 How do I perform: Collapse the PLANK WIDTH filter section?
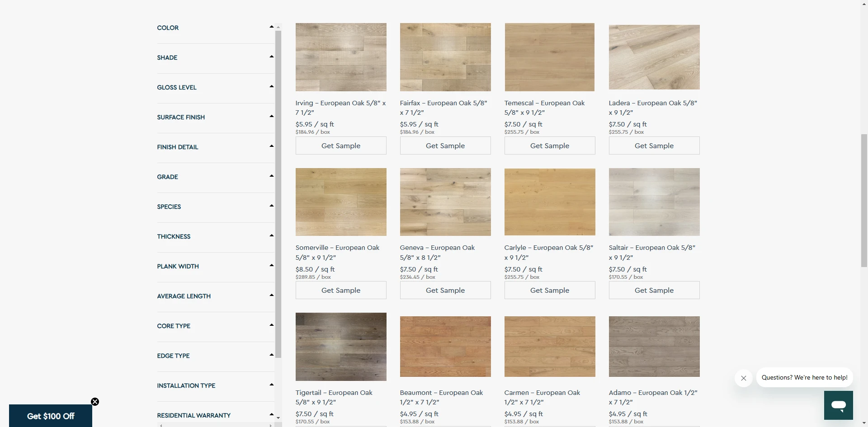(x=271, y=265)
